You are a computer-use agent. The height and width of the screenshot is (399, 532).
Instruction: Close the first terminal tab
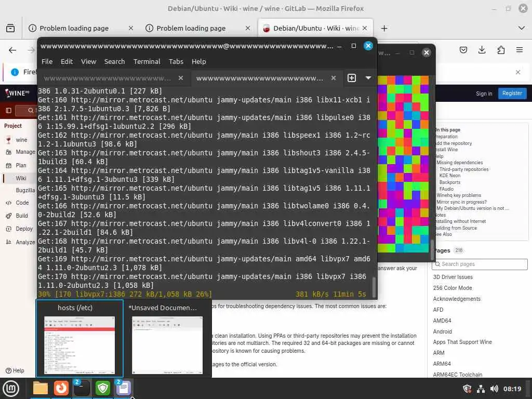(x=181, y=78)
